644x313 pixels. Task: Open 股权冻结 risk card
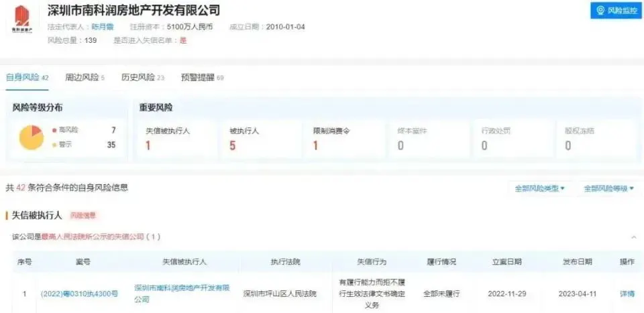597,139
